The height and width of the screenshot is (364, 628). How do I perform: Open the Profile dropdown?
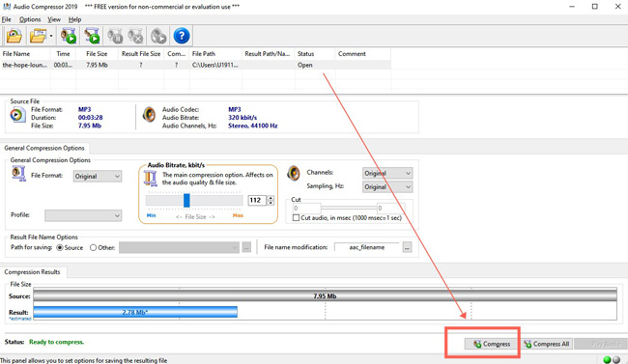click(83, 215)
